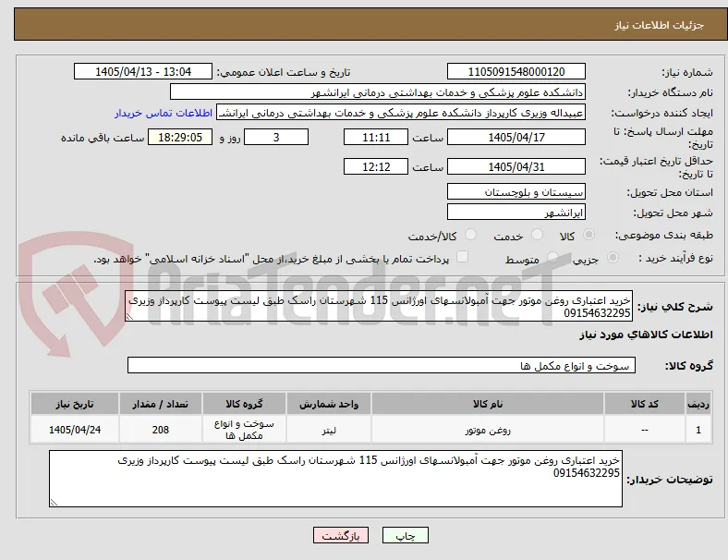
Task: Click the deadline time field 11:11
Action: (x=376, y=137)
